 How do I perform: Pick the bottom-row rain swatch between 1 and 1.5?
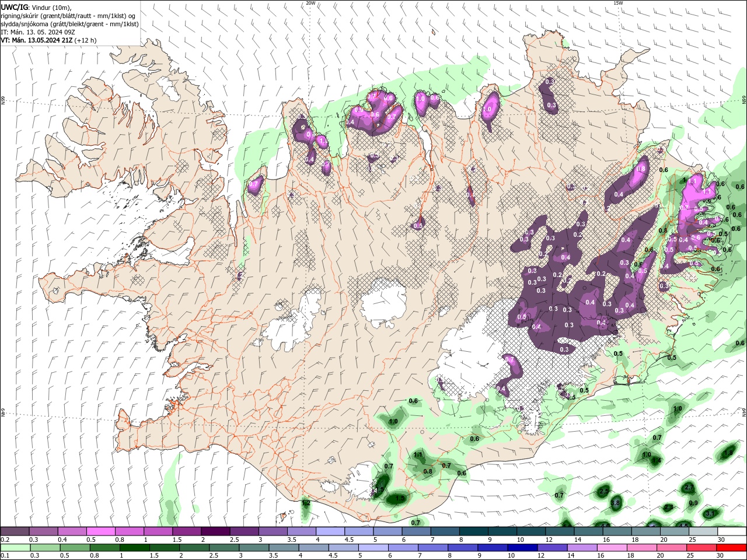[x=134, y=548]
